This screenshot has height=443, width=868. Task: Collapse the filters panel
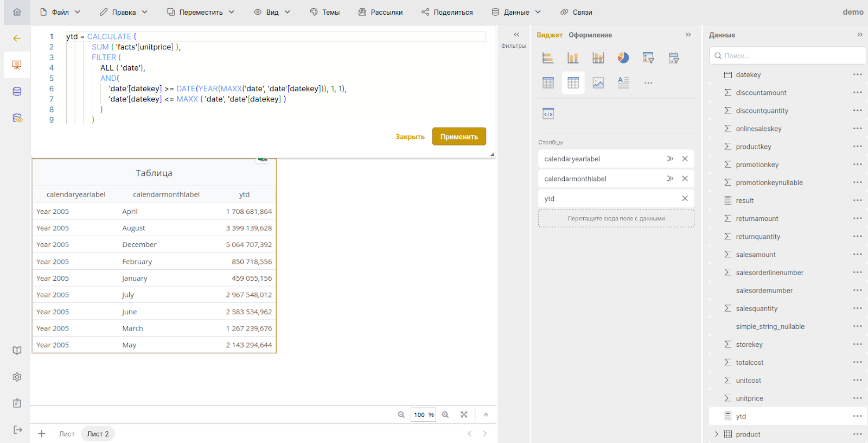click(516, 35)
